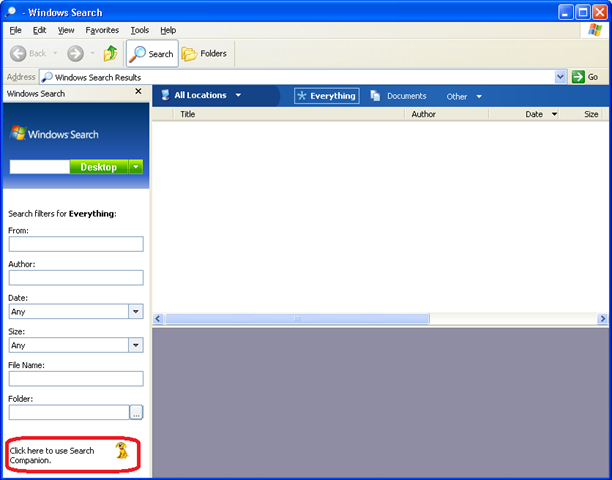The image size is (612, 480).
Task: Click the Search Companion dog icon
Action: [x=122, y=452]
